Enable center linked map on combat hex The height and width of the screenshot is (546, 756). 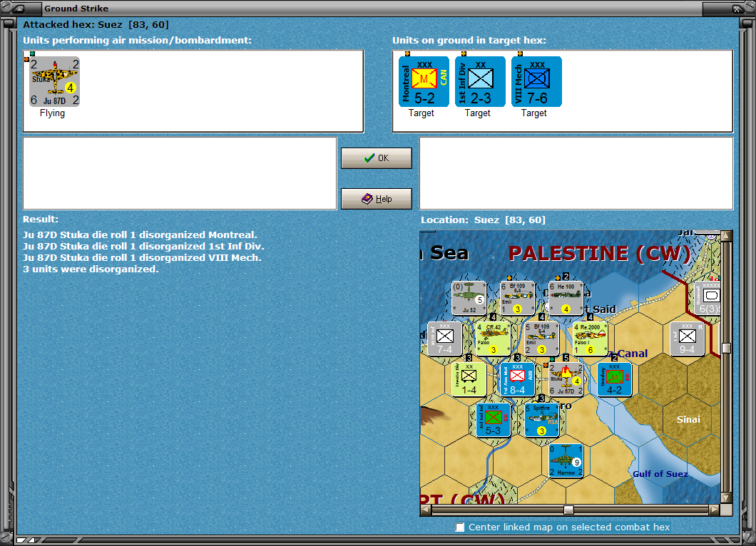[x=460, y=527]
